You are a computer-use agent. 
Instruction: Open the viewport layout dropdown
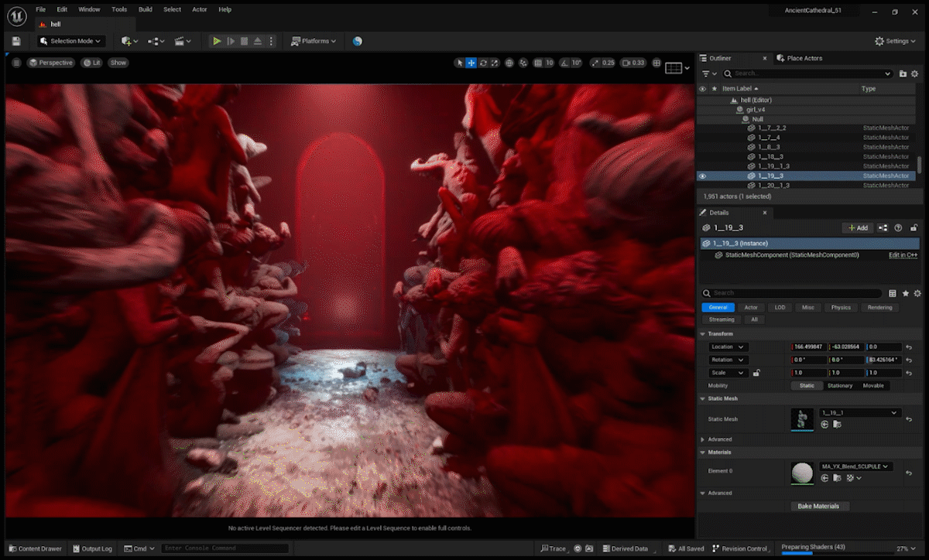coord(677,67)
